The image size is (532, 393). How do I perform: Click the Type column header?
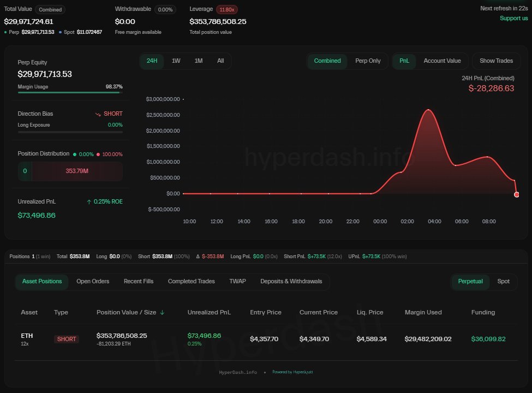[61, 312]
